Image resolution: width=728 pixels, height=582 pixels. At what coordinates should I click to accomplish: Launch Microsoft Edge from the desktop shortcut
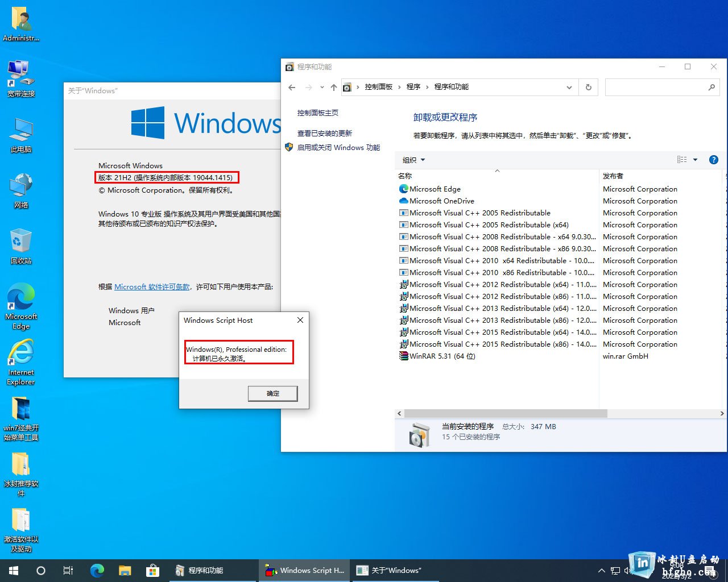pyautogui.click(x=21, y=307)
